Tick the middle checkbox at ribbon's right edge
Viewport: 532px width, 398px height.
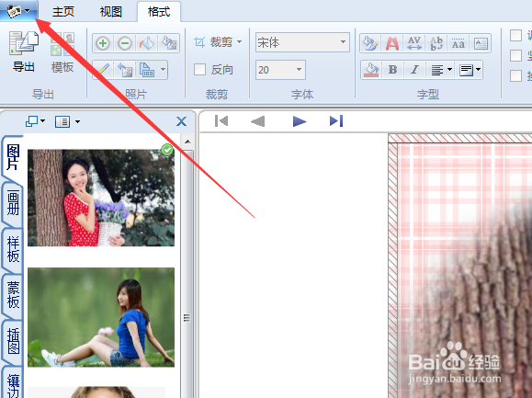515,56
